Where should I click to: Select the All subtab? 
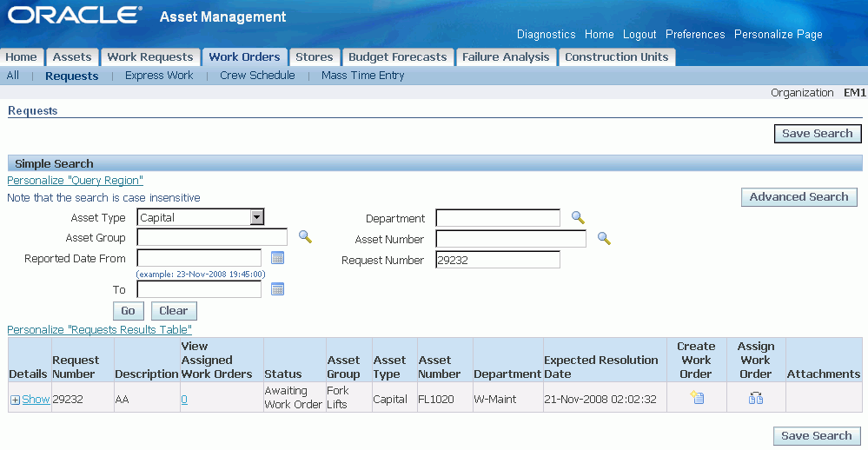(13, 76)
